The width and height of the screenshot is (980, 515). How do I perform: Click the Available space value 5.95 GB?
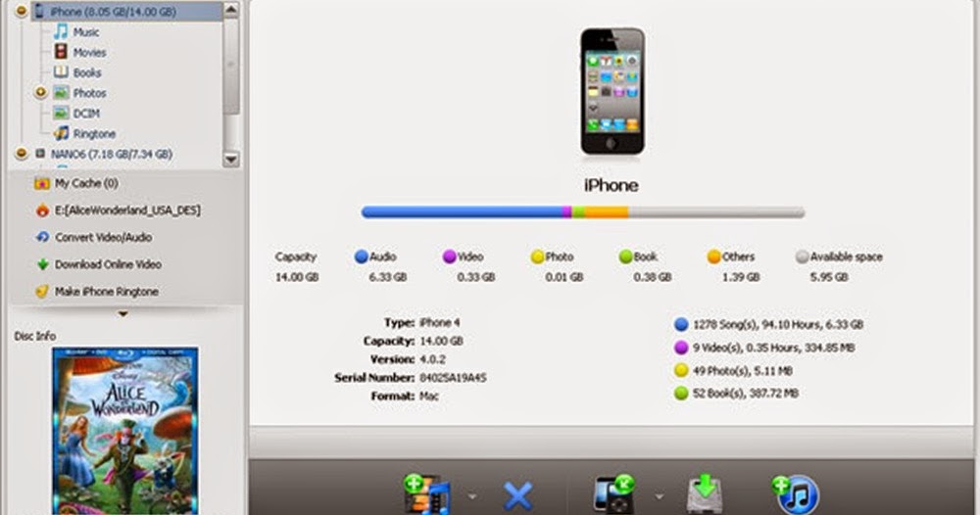[829, 277]
